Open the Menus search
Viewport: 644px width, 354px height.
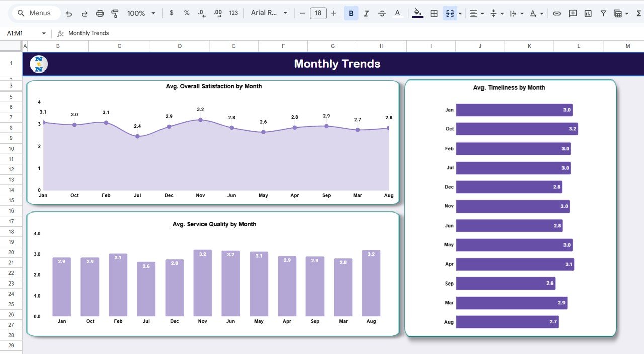click(34, 13)
